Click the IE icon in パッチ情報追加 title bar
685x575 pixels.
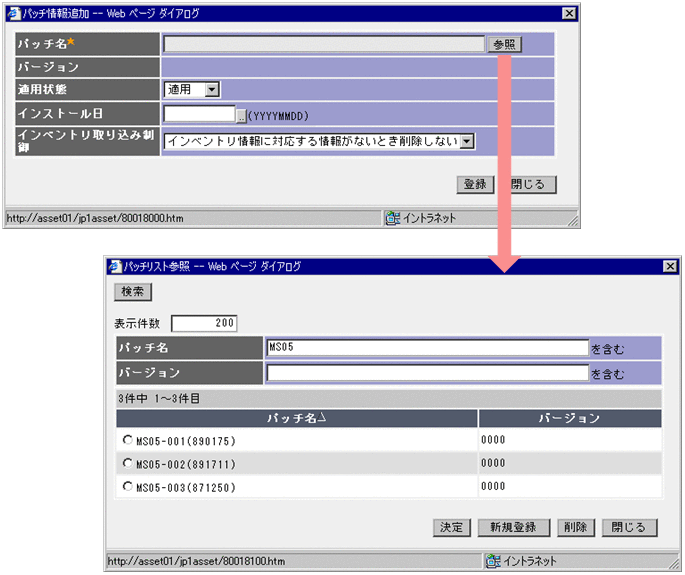pos(14,14)
